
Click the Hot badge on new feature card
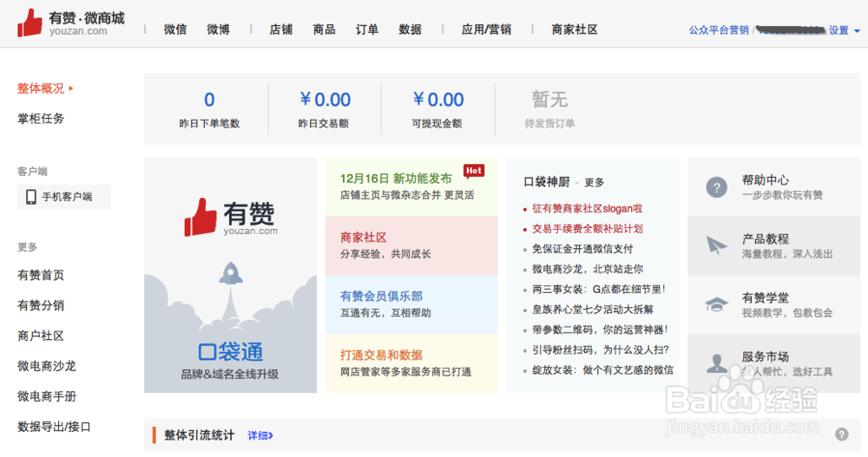coord(474,171)
